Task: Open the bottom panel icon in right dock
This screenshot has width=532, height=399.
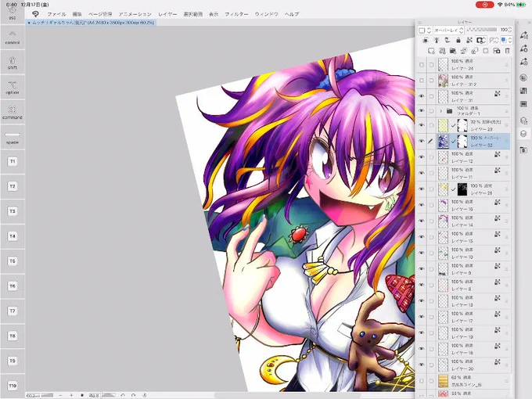Action: [x=523, y=149]
